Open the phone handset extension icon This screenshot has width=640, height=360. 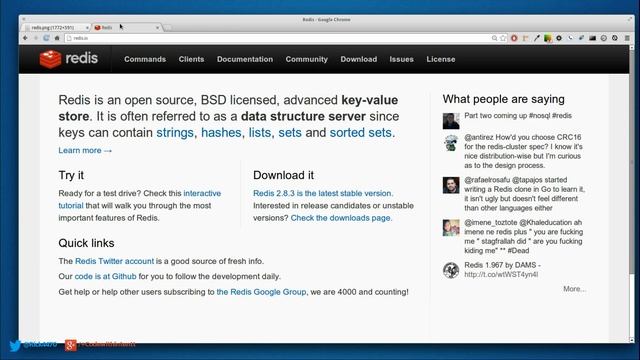coord(570,38)
